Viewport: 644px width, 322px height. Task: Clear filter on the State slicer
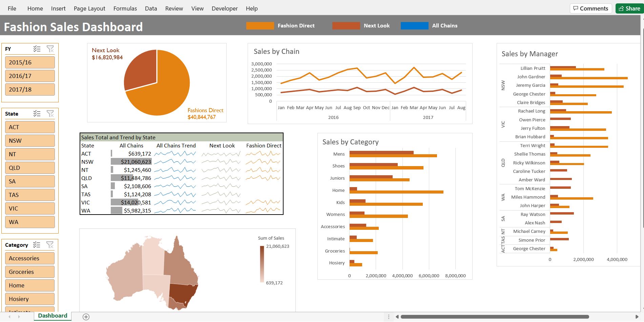(50, 114)
